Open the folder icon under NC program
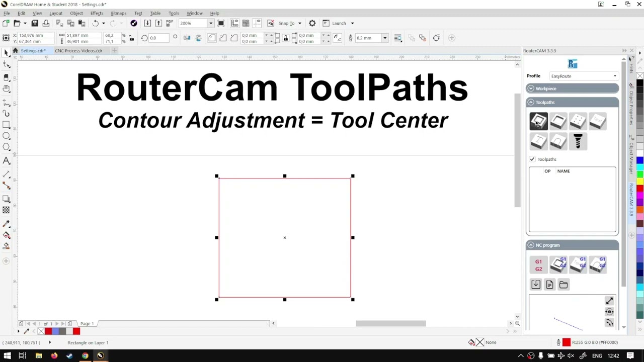This screenshot has width=644, height=362. coord(563,285)
